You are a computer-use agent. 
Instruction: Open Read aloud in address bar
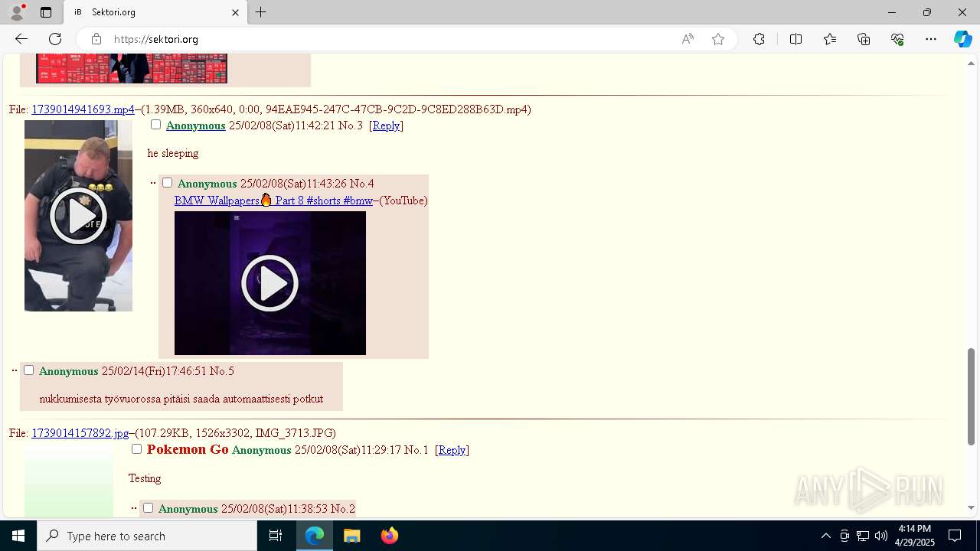point(688,39)
